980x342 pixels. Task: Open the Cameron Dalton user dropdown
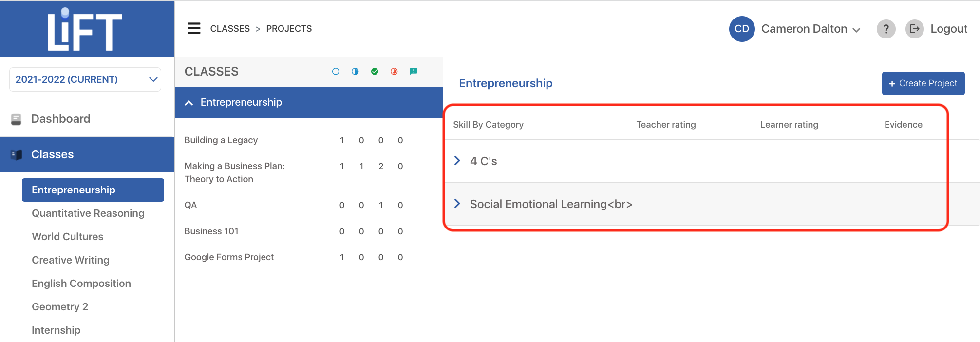(x=810, y=29)
